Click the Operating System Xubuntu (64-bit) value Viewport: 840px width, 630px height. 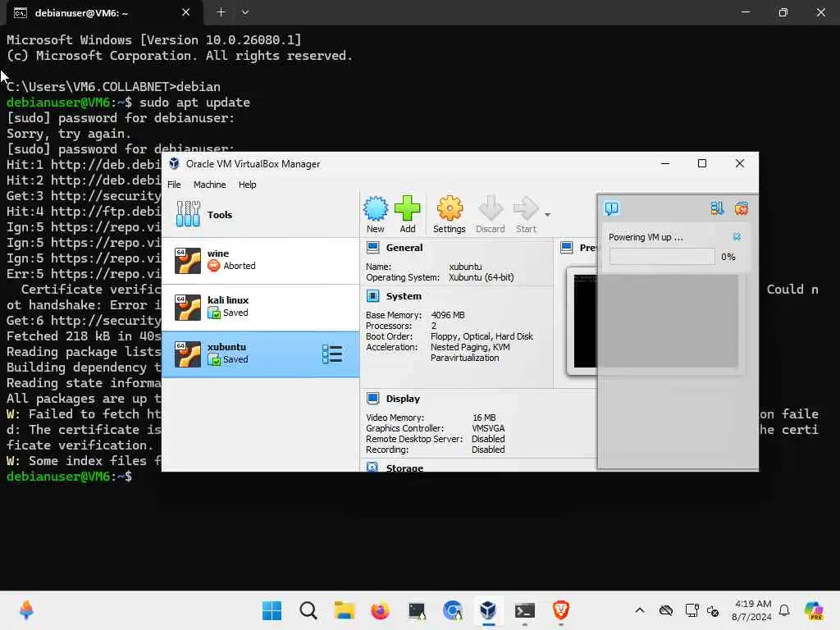point(481,277)
